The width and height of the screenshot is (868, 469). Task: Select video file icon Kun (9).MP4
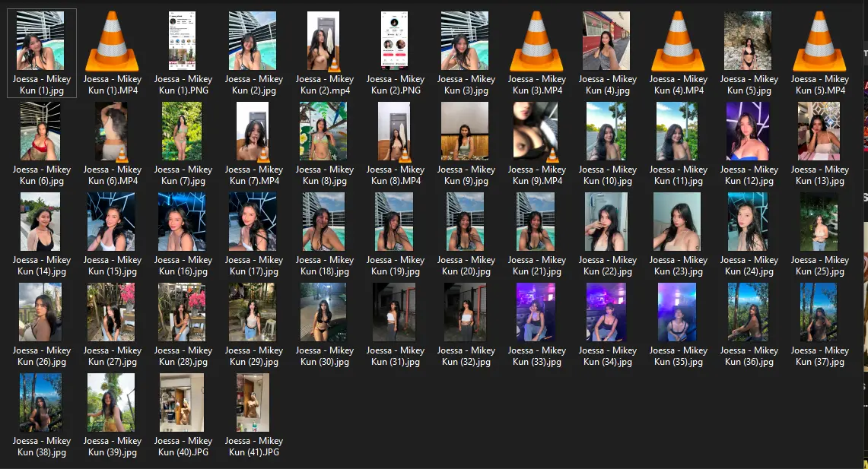pos(536,132)
